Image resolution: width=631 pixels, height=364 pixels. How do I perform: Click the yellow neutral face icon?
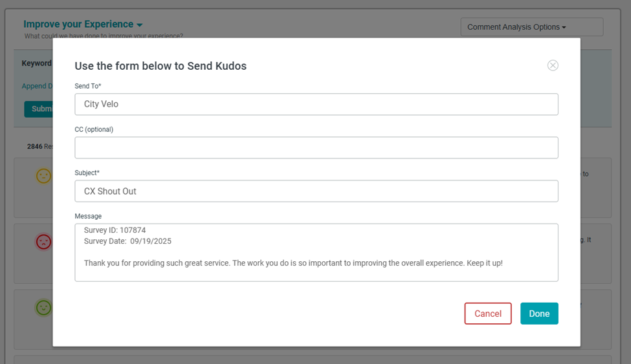43,176
